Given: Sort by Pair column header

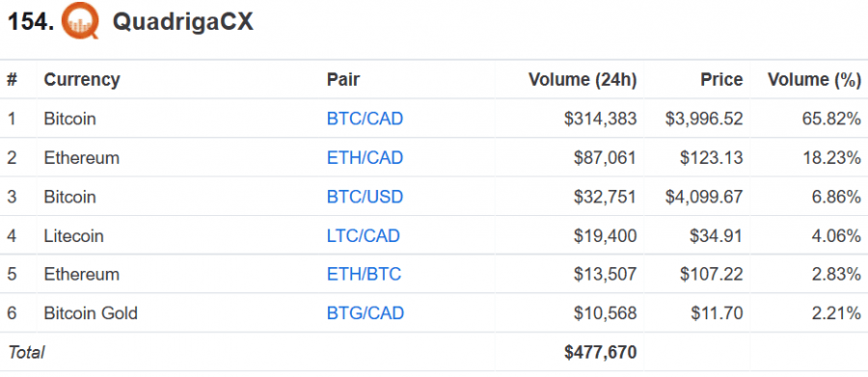Looking at the screenshot, I should pyautogui.click(x=342, y=80).
